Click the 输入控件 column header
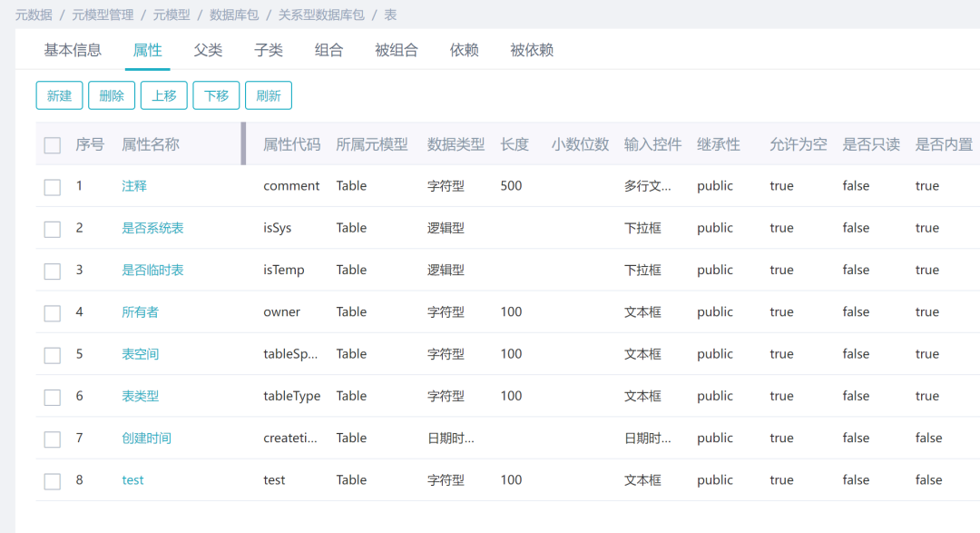The image size is (980, 533). coord(653,144)
